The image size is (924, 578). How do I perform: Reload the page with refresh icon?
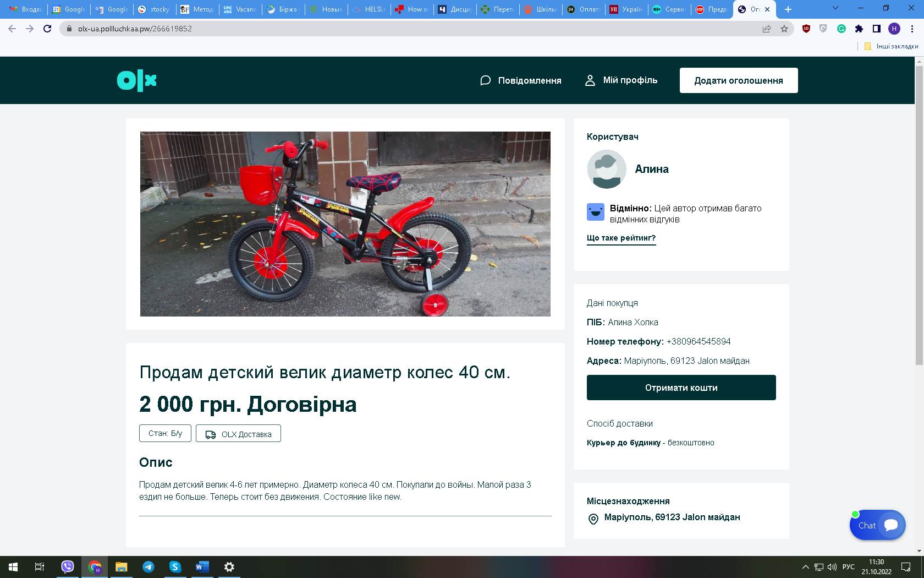(x=47, y=29)
